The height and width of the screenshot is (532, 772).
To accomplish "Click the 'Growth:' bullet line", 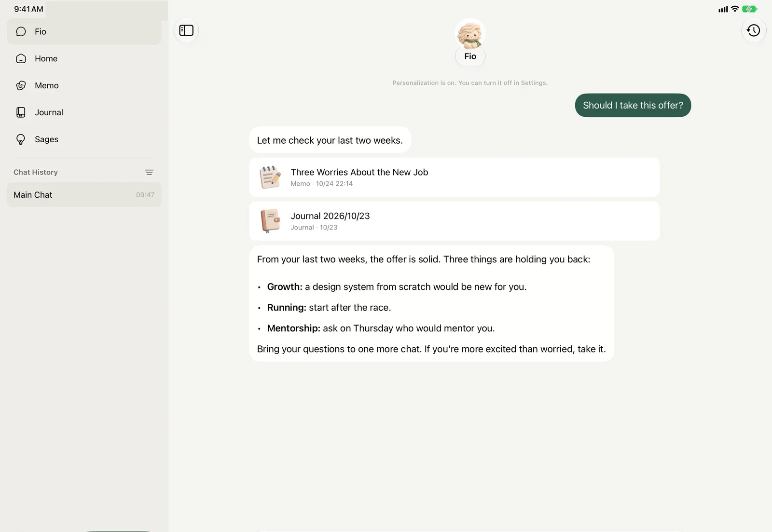I will click(x=397, y=286).
